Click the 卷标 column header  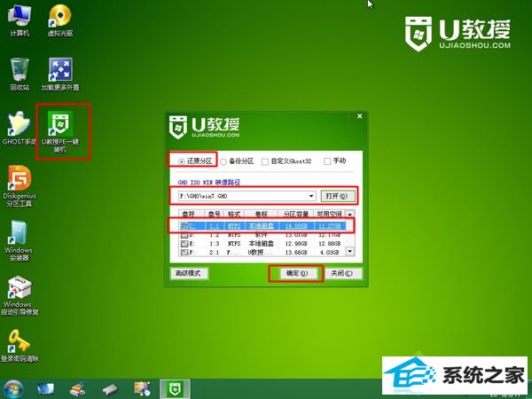(262, 215)
